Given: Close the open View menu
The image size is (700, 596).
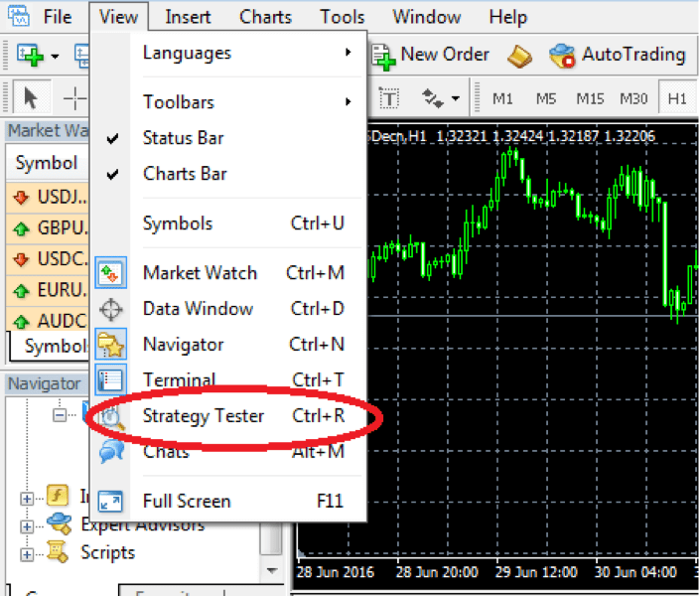Looking at the screenshot, I should 119,17.
